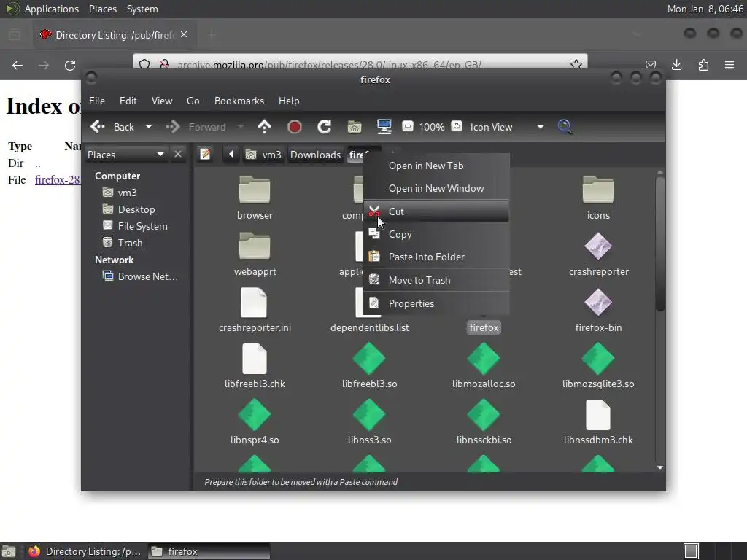
Task: Select the webapprt folder
Action: tap(255, 246)
